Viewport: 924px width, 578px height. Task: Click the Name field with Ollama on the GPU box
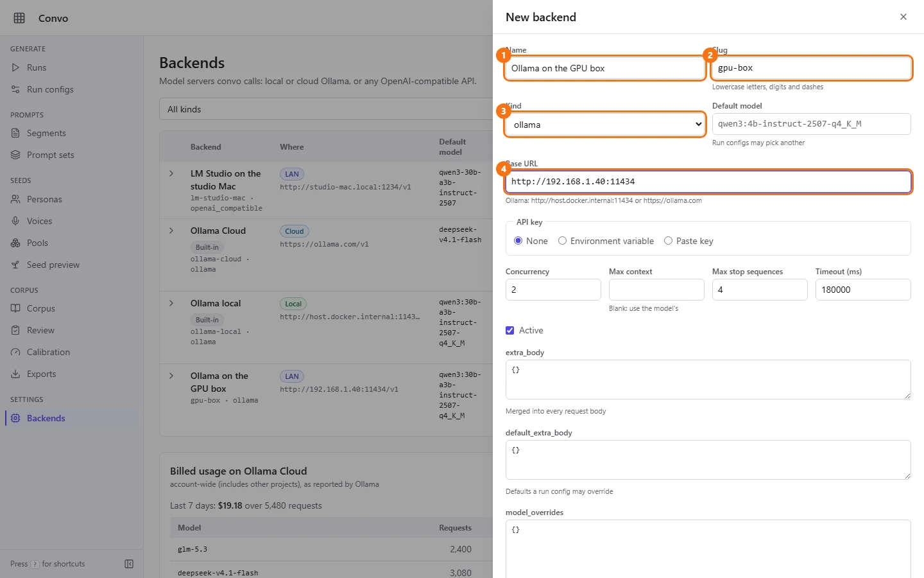[x=605, y=68]
